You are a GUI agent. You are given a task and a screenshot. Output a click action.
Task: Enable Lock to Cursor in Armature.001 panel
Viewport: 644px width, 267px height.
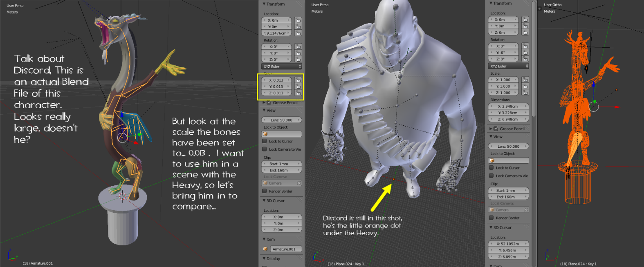(x=265, y=141)
